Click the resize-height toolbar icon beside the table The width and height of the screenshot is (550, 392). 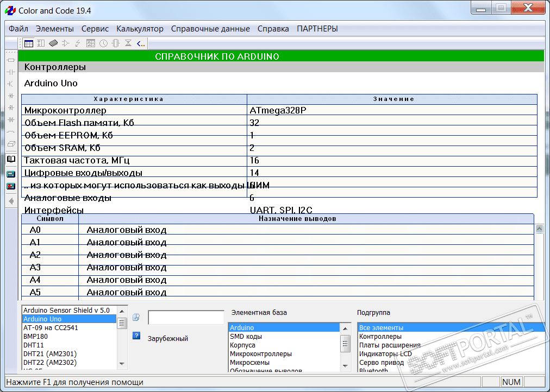tap(41, 43)
